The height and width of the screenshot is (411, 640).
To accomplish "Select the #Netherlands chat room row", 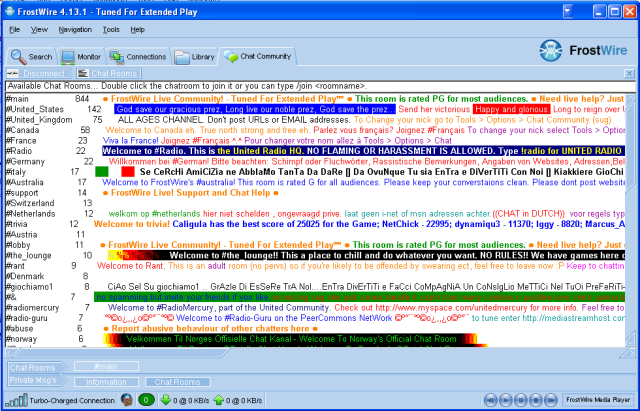I will tap(315, 213).
